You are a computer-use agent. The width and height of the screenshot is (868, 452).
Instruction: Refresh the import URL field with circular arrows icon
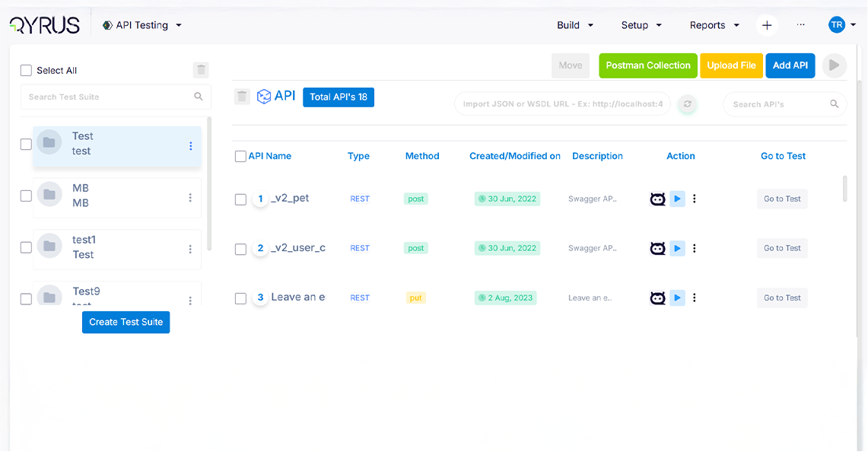687,104
